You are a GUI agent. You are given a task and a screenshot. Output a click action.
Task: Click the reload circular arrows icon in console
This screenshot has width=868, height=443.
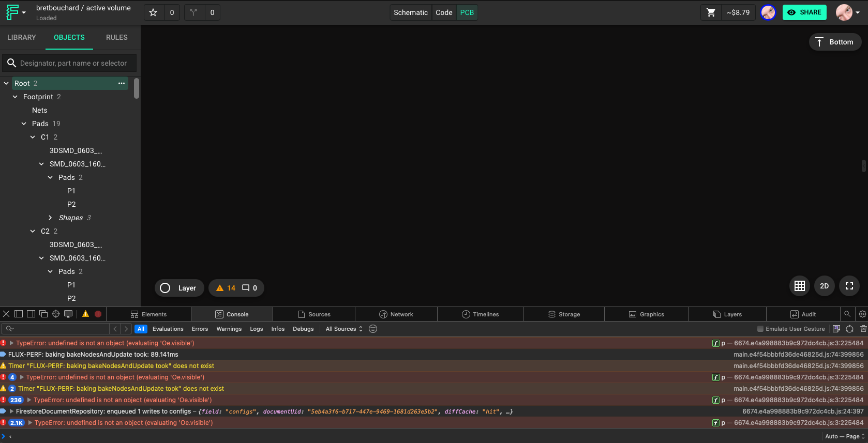click(849, 329)
